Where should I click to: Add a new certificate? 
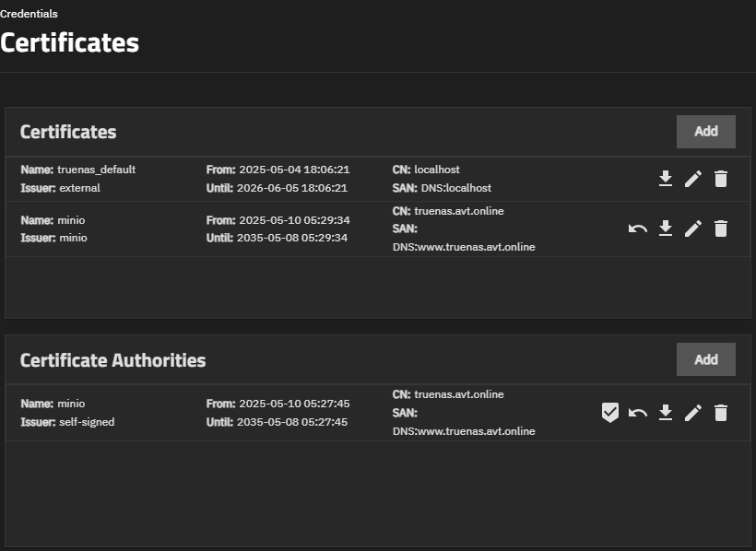(706, 132)
